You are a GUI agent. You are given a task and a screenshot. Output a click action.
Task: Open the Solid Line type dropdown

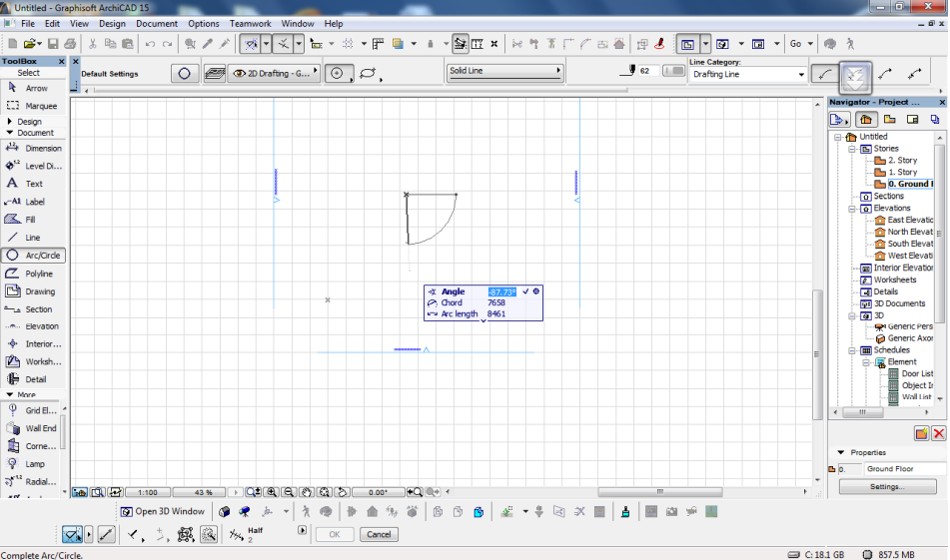pyautogui.click(x=504, y=72)
